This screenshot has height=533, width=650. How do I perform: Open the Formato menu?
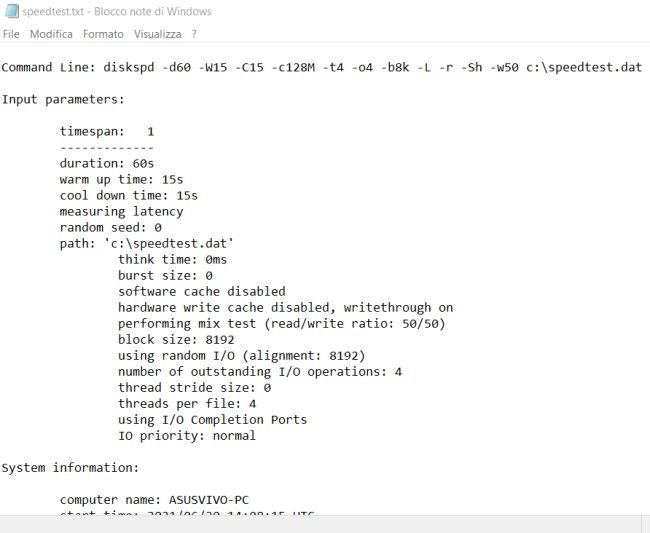[103, 34]
